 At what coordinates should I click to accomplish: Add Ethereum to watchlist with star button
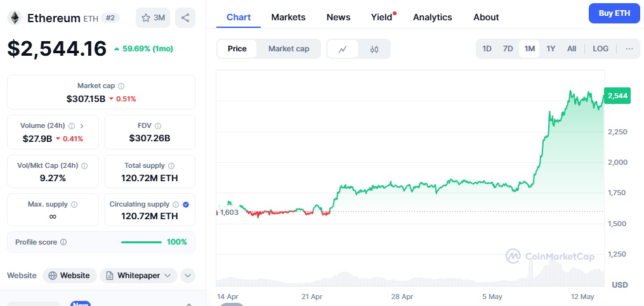(153, 18)
